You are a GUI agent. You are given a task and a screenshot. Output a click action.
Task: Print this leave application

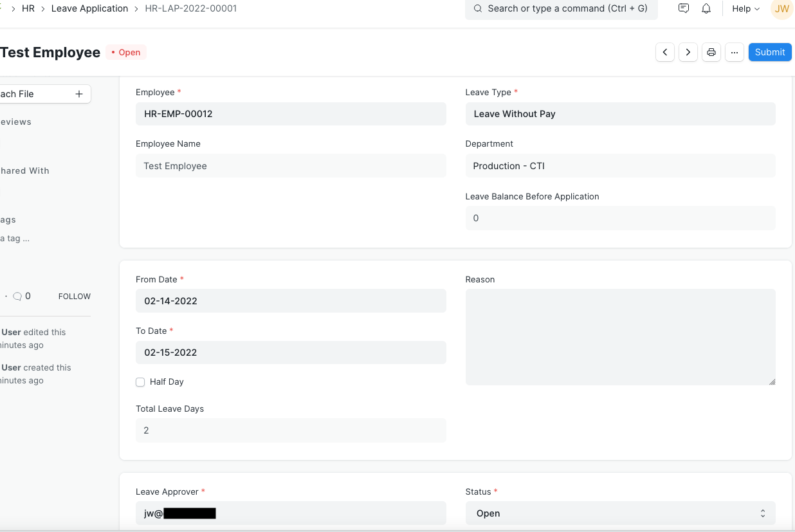[711, 52]
